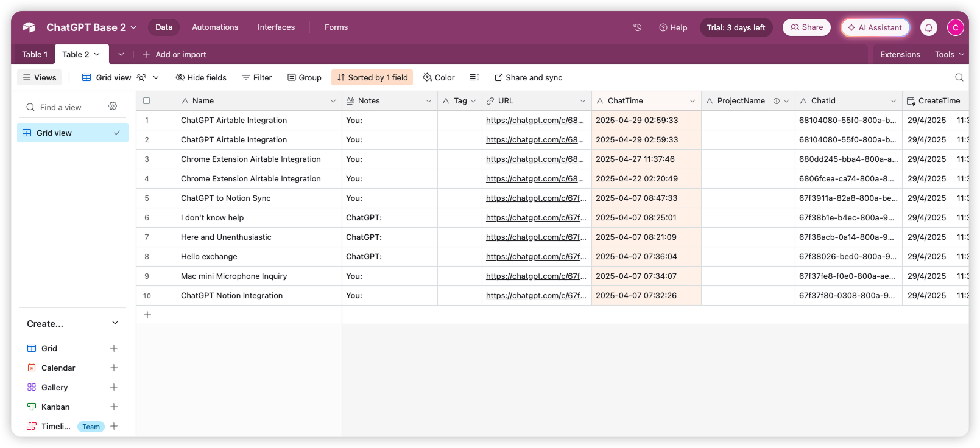Open the ChatId column dropdown

(894, 101)
